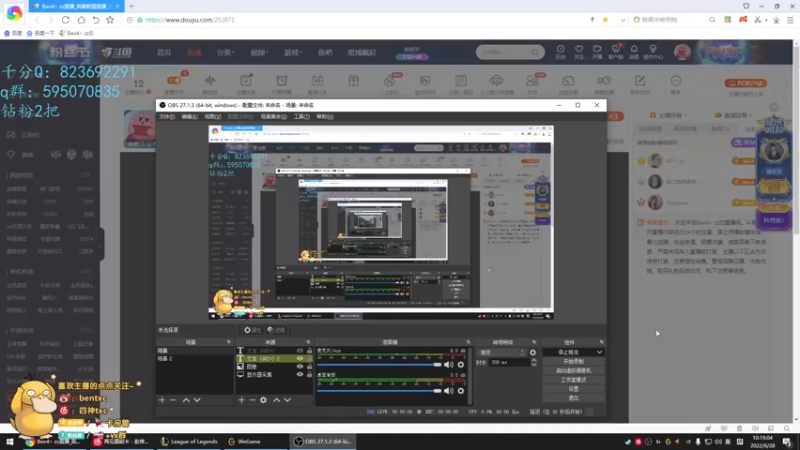The image size is (800, 450).
Task: Open 桌面音频 audio settings gear
Action: 461,391
